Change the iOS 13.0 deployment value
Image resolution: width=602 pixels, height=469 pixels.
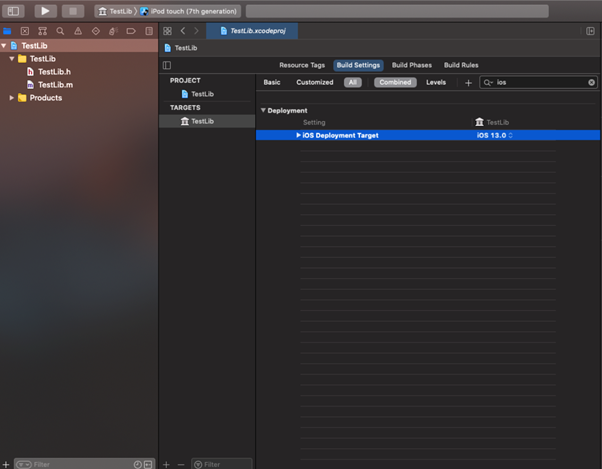click(494, 135)
